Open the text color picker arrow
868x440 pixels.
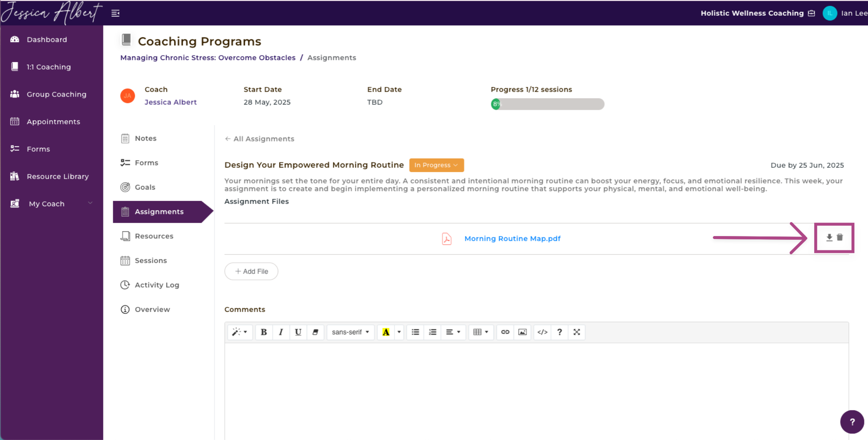(x=399, y=332)
